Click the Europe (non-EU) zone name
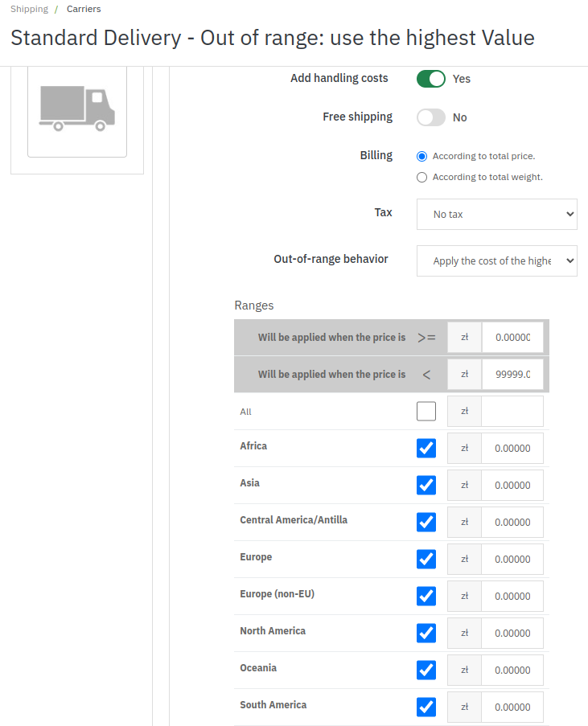Screen dimensions: 588x726 tap(277, 594)
